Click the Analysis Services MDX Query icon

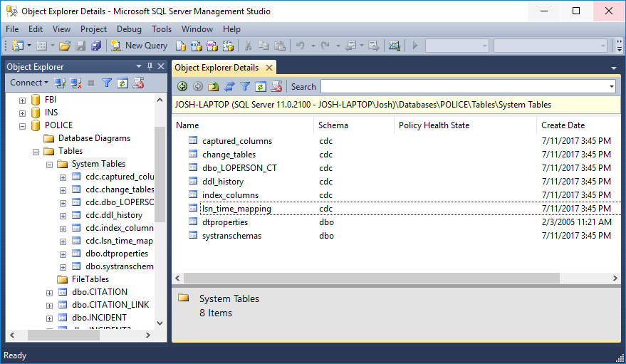196,46
